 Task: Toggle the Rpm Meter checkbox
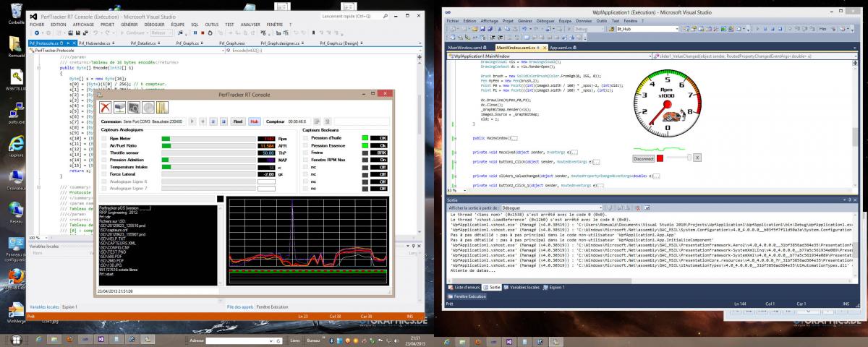pos(103,139)
